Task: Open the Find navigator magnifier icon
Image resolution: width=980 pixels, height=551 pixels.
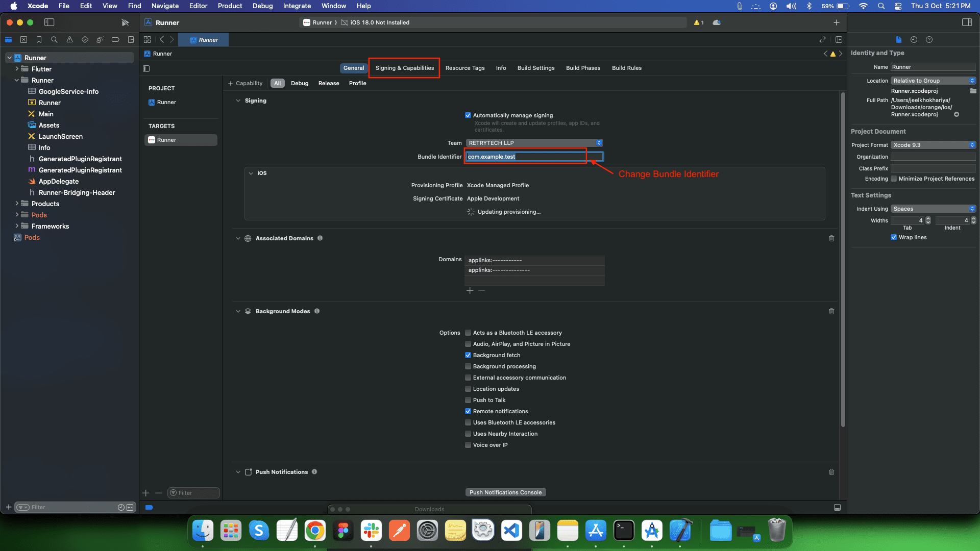Action: pyautogui.click(x=54, y=40)
